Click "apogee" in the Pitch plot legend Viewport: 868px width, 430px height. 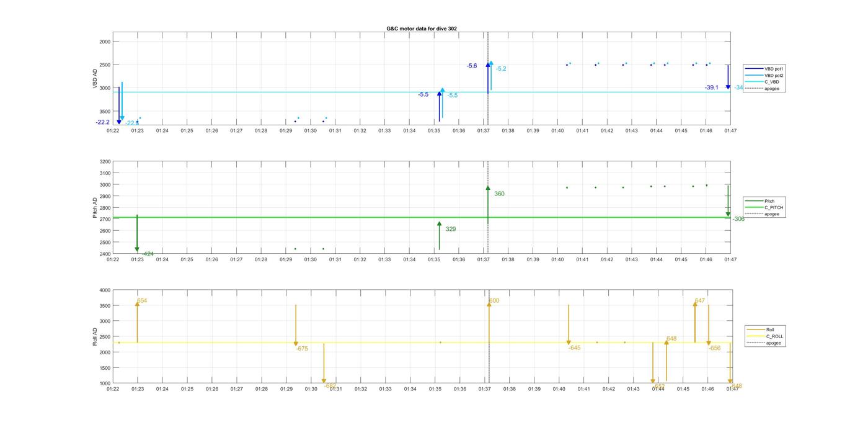point(772,214)
